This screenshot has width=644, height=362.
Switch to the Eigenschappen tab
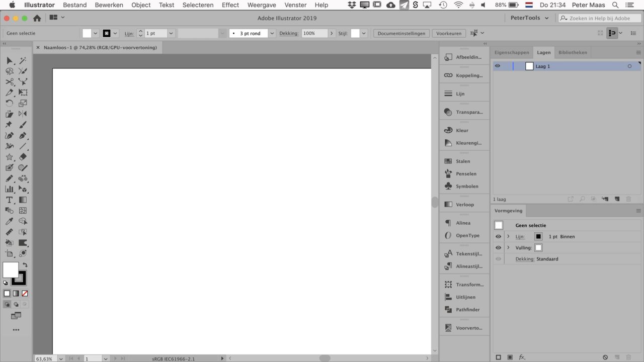point(512,52)
